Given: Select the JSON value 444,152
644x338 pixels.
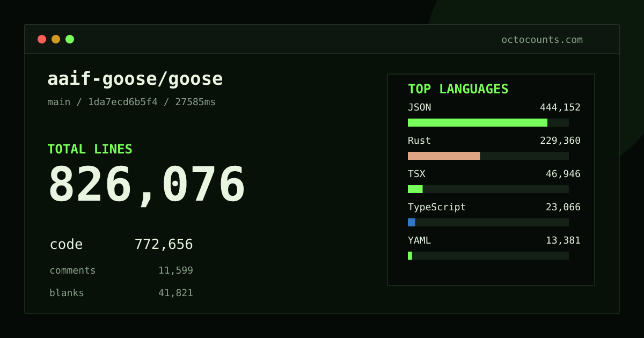Looking at the screenshot, I should click(560, 107).
